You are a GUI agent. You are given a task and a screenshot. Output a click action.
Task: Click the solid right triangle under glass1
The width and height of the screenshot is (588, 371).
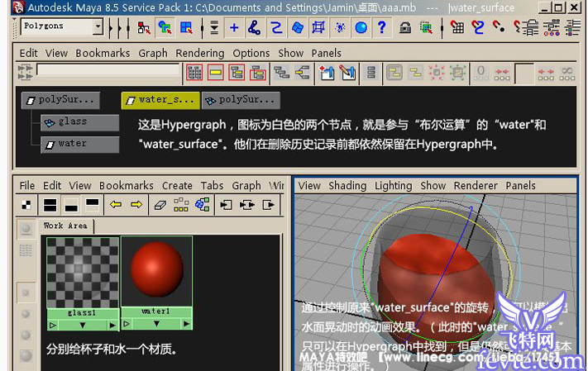[x=112, y=326]
